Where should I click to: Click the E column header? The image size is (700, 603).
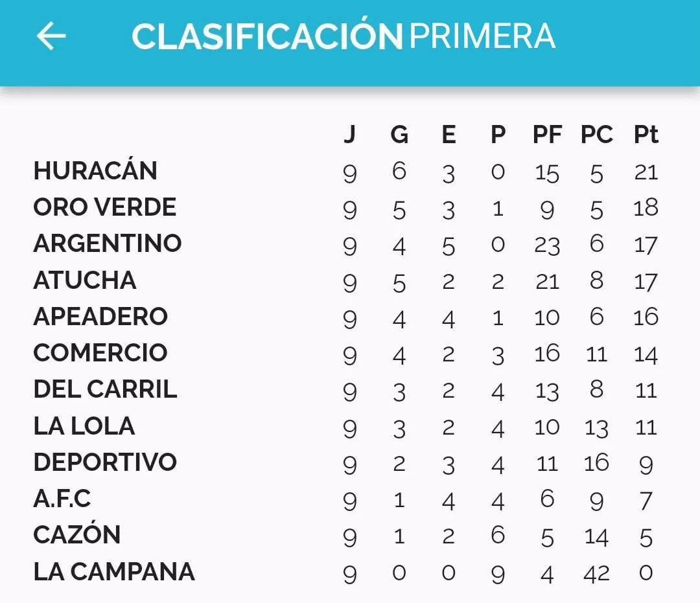(x=449, y=135)
